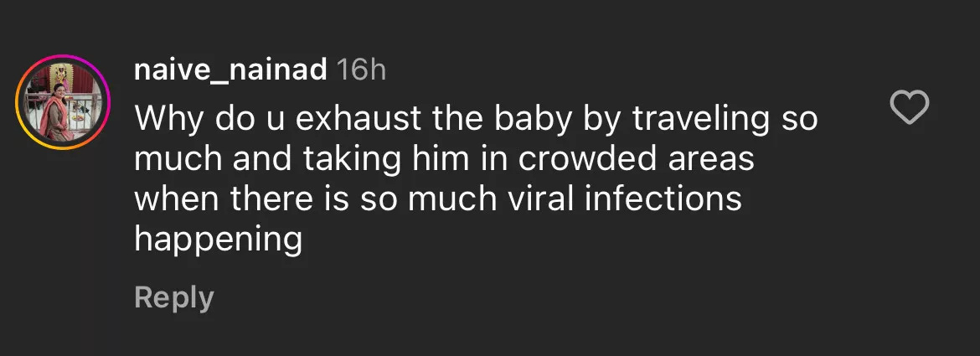Click the "Why do u exhaust" comment line
The width and height of the screenshot is (980, 356).
[x=476, y=119]
